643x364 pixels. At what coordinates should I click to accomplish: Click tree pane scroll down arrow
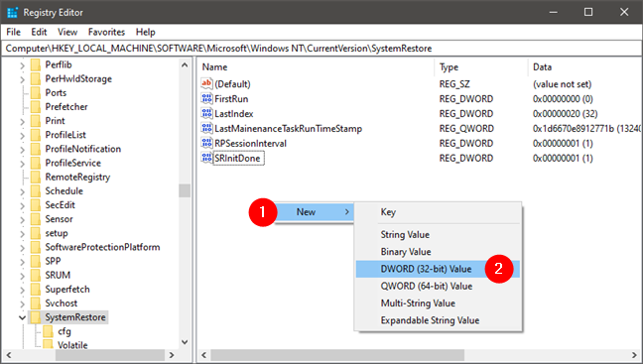(185, 342)
